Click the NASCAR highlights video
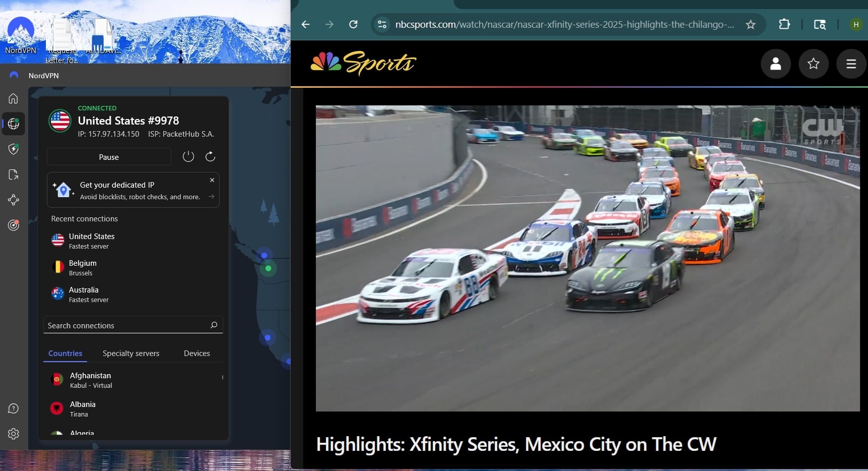 click(587, 258)
